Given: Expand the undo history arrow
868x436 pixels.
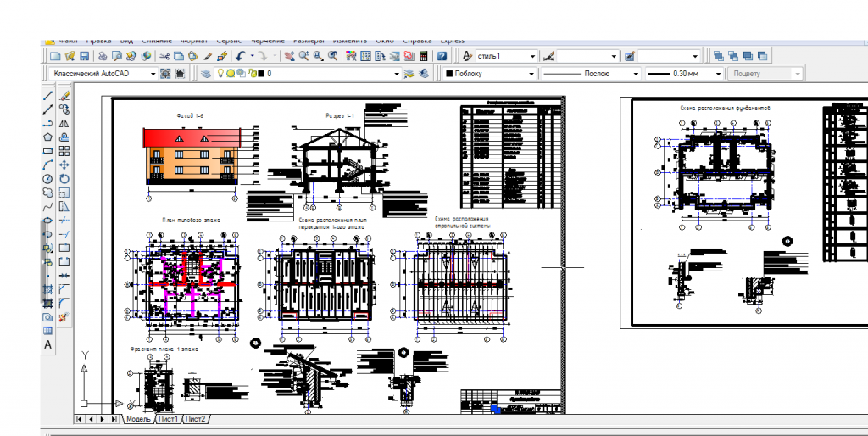Looking at the screenshot, I should (x=253, y=56).
